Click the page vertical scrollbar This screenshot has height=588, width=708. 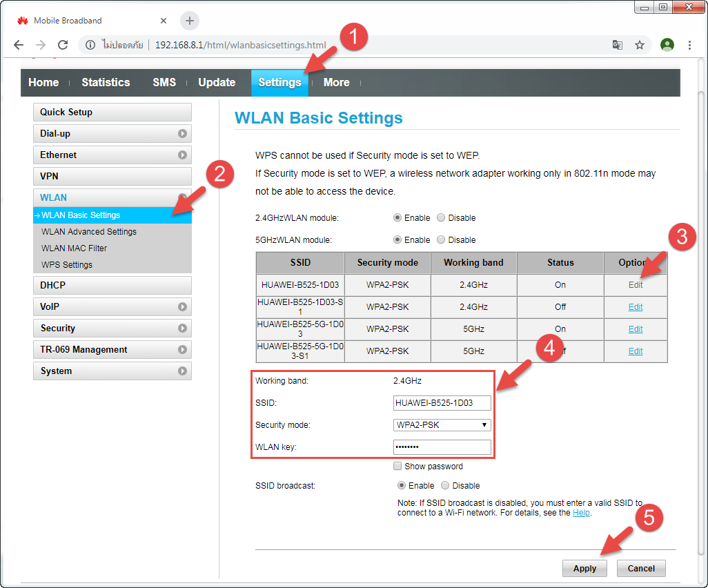coord(701,323)
